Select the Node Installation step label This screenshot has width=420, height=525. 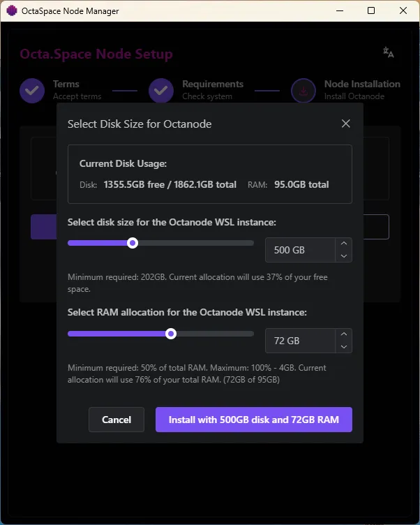coord(362,84)
